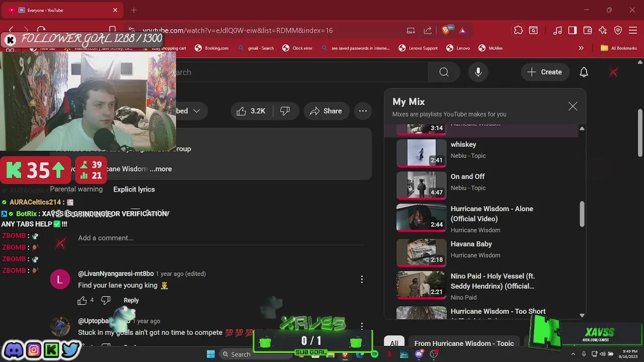
Task: Click the 'Havana Baby' thumbnail
Action: click(422, 252)
